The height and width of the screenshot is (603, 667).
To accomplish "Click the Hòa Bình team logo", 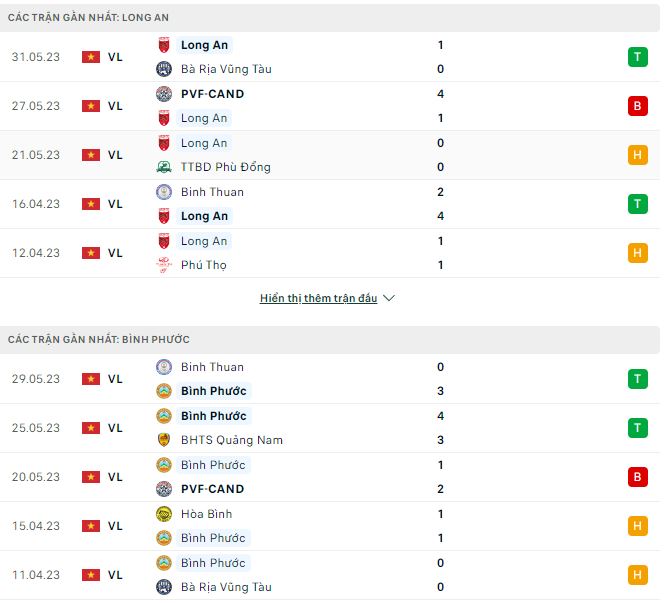I will tap(164, 514).
